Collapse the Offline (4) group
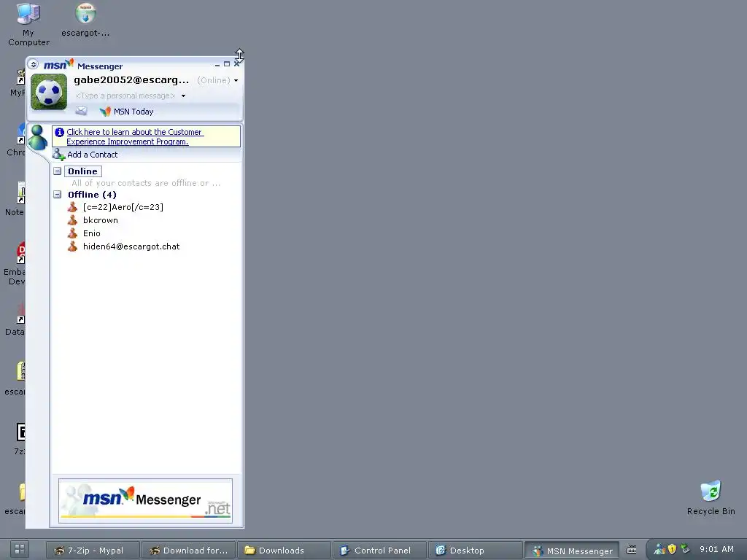This screenshot has height=560, width=747. [58, 194]
